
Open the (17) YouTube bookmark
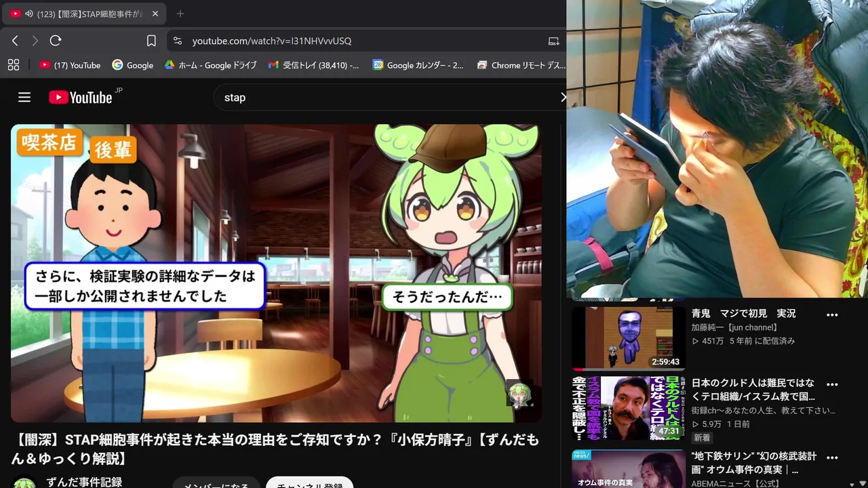pyautogui.click(x=70, y=65)
